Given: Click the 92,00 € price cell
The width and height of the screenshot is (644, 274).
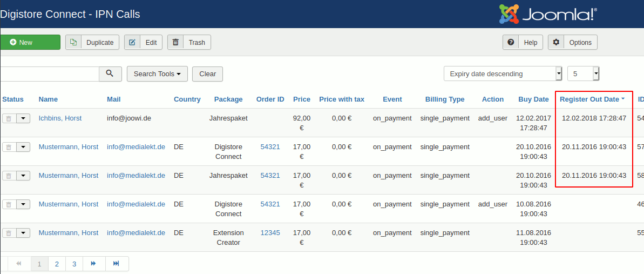Looking at the screenshot, I should pyautogui.click(x=302, y=123).
